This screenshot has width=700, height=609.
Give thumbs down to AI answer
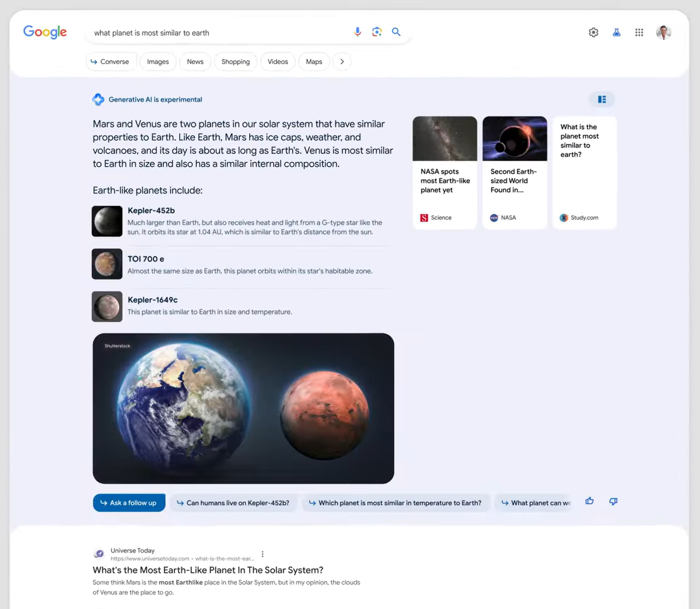point(613,501)
